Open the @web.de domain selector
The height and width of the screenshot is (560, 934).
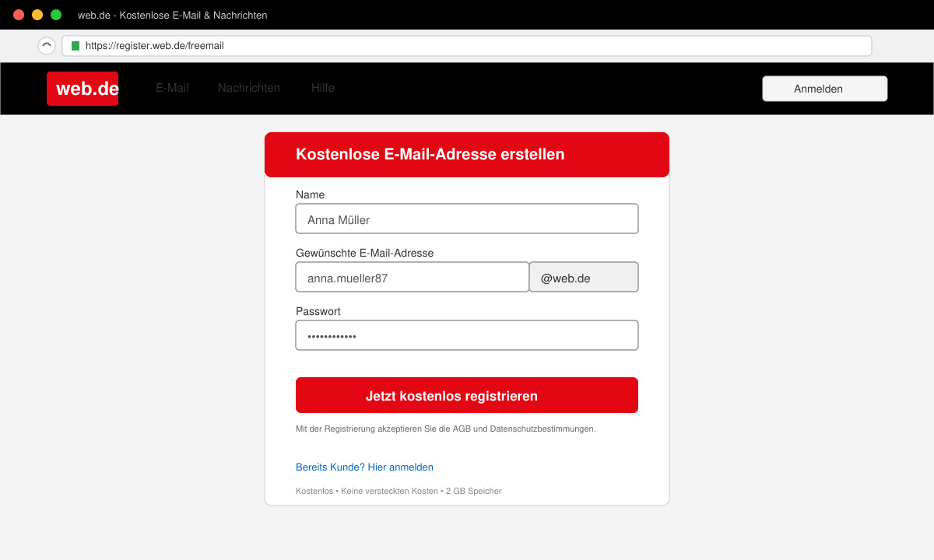(584, 277)
